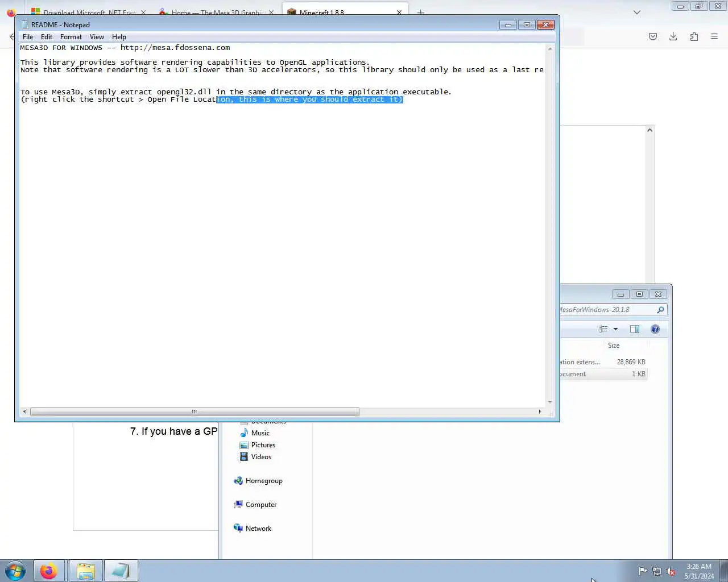Viewport: 728px width, 582px height.
Task: Select the 28,869 KB file row
Action: (x=603, y=362)
